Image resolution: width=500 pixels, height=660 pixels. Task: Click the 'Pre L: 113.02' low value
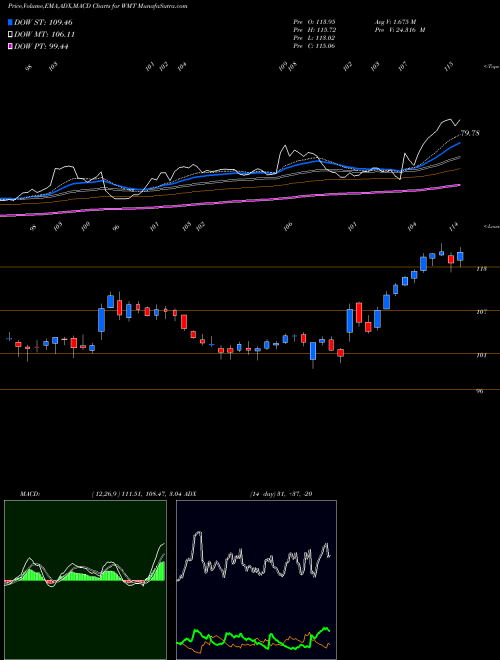point(314,38)
